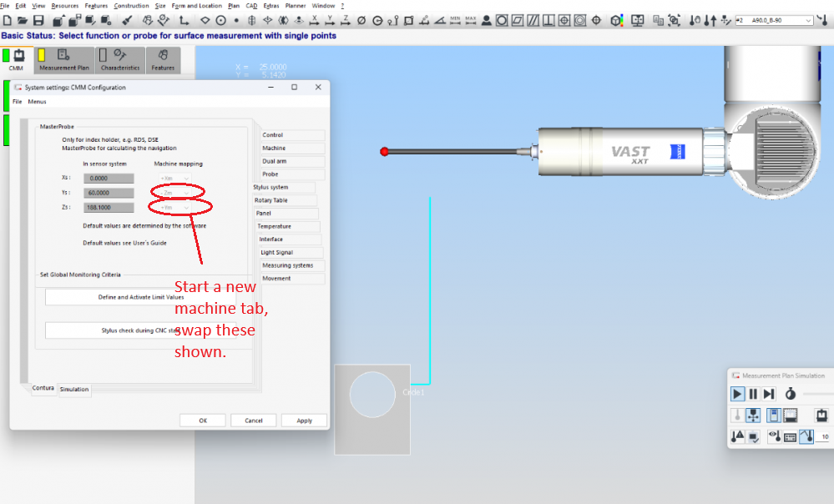
Task: Toggle the stylus path display button
Action: [x=806, y=436]
